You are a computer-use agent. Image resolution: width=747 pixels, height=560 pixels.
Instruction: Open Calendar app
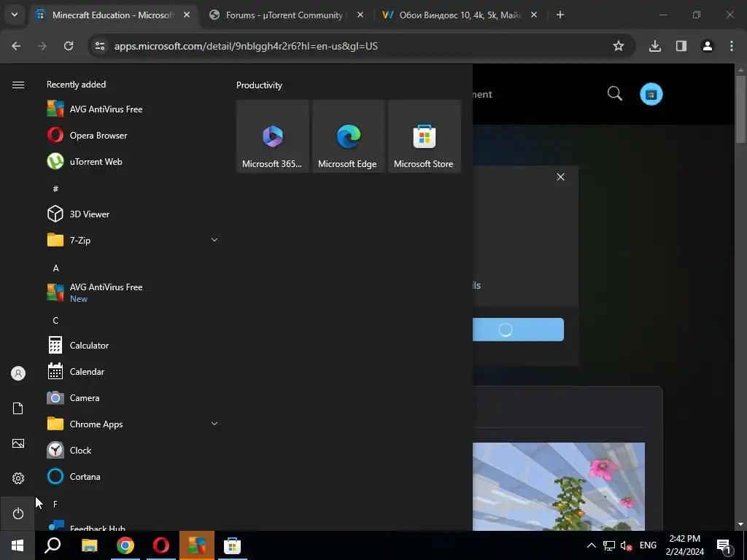[133, 371]
